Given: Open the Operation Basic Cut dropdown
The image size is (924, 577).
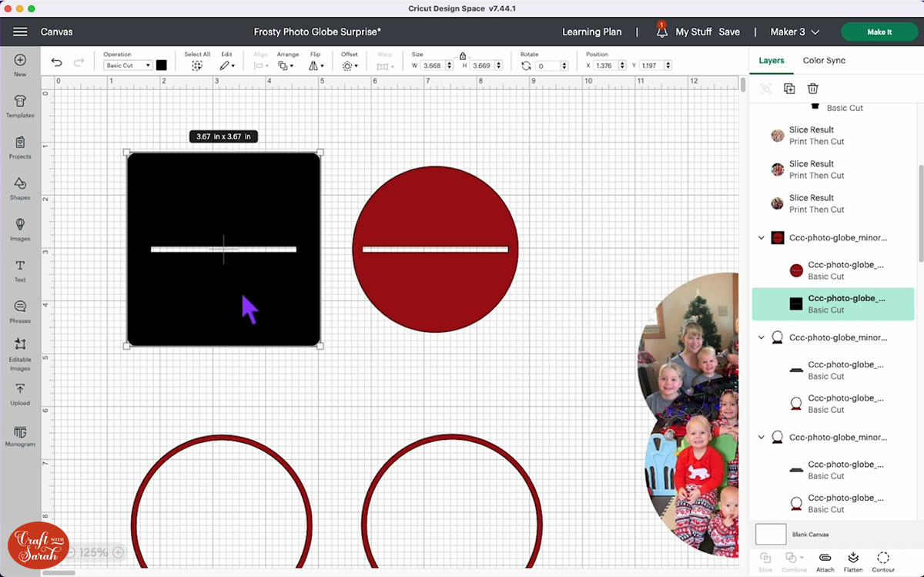Looking at the screenshot, I should click(x=128, y=66).
